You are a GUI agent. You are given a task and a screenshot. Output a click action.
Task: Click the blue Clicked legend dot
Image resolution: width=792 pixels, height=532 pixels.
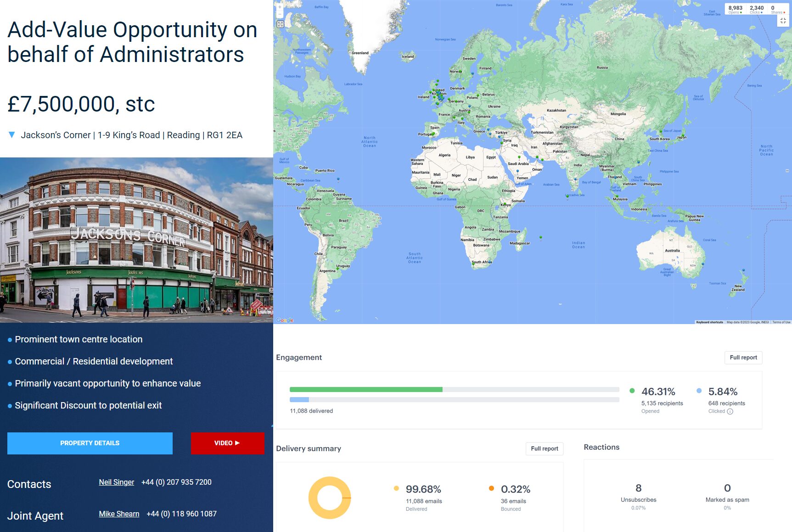click(x=699, y=391)
